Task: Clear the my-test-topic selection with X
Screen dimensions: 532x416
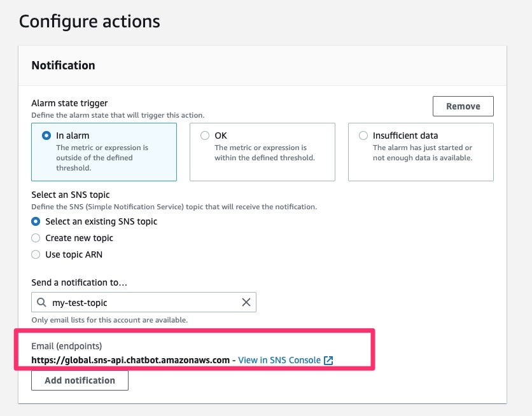Action: (x=246, y=303)
